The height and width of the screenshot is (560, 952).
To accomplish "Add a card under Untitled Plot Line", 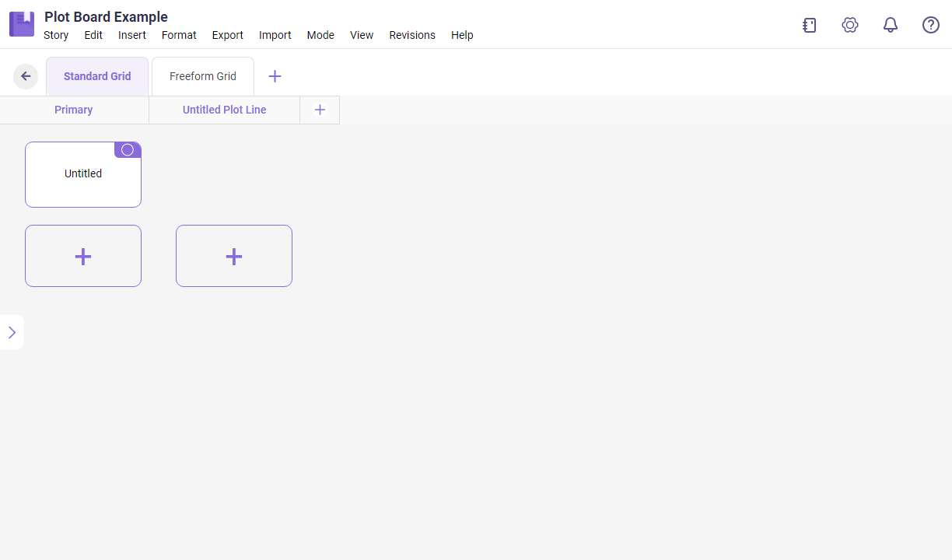I will coord(234,256).
